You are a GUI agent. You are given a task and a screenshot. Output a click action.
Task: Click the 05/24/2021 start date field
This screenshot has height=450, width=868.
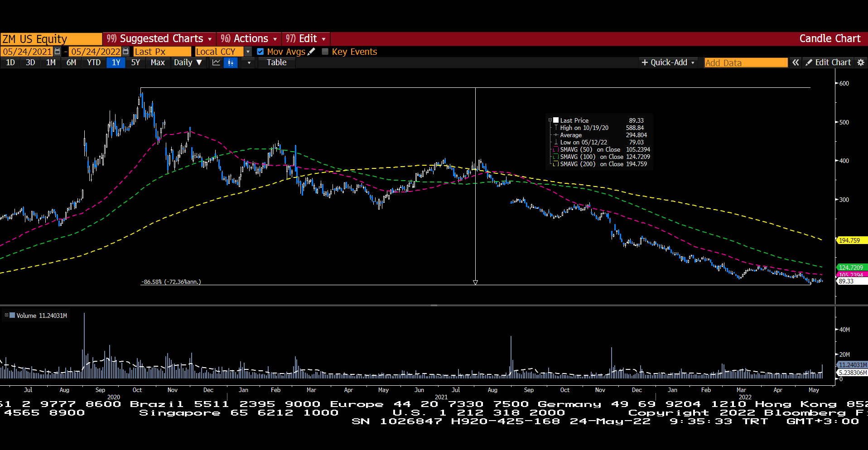tap(27, 52)
